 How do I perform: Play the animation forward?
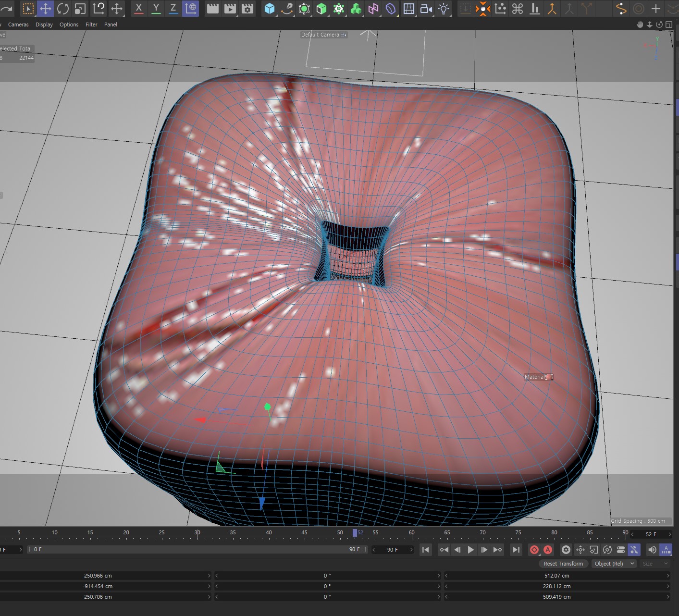tap(471, 550)
